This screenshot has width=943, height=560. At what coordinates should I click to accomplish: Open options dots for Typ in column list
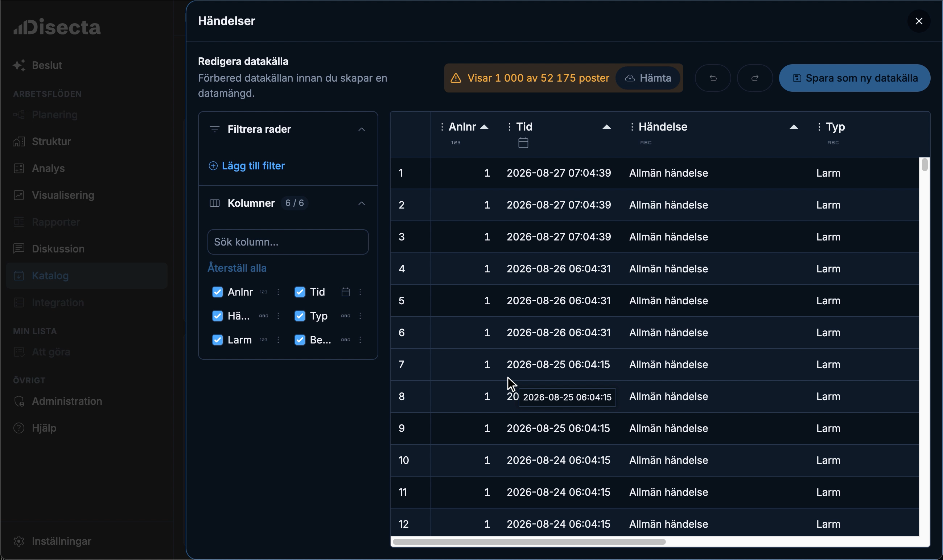coord(360,316)
